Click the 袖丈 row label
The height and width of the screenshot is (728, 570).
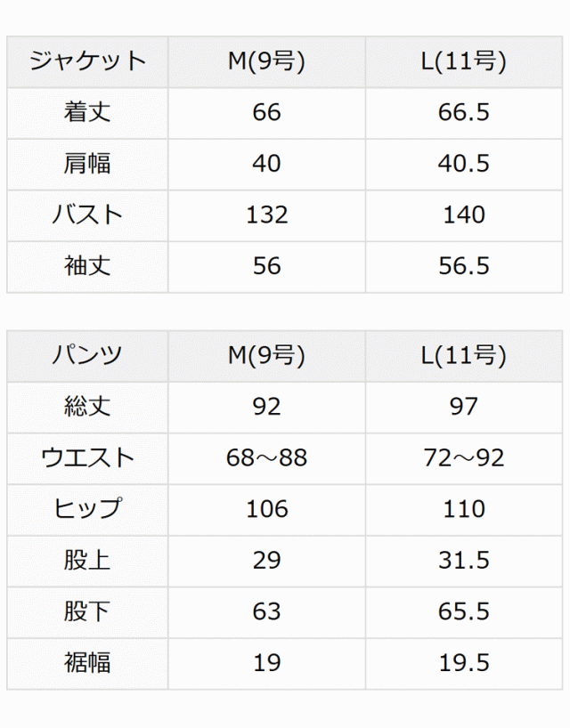click(x=87, y=266)
